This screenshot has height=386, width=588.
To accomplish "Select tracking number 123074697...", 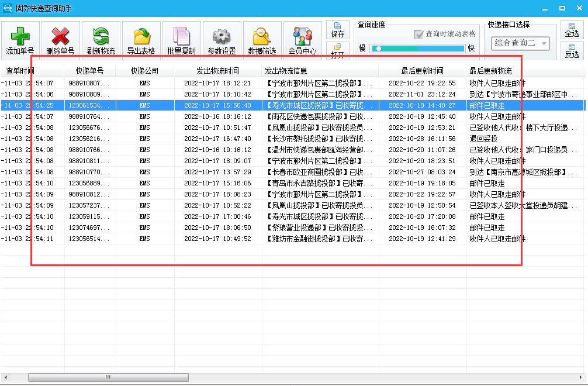I will tap(89, 228).
